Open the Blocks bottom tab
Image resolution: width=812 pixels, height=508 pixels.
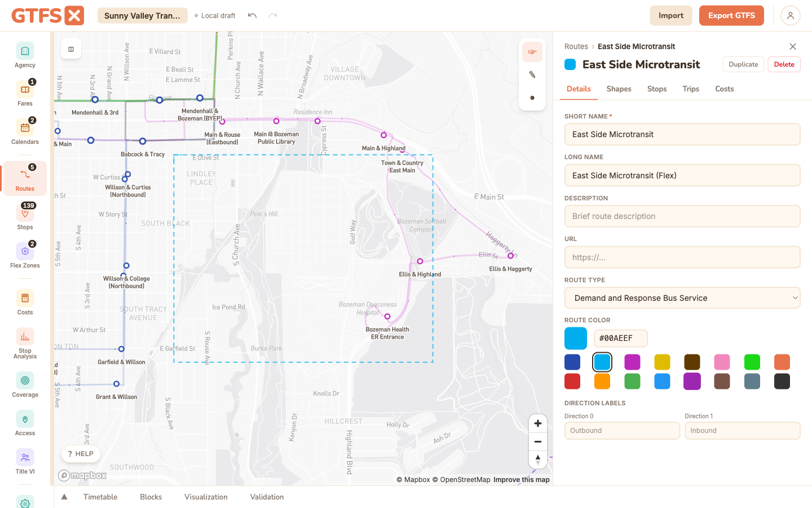tap(151, 497)
